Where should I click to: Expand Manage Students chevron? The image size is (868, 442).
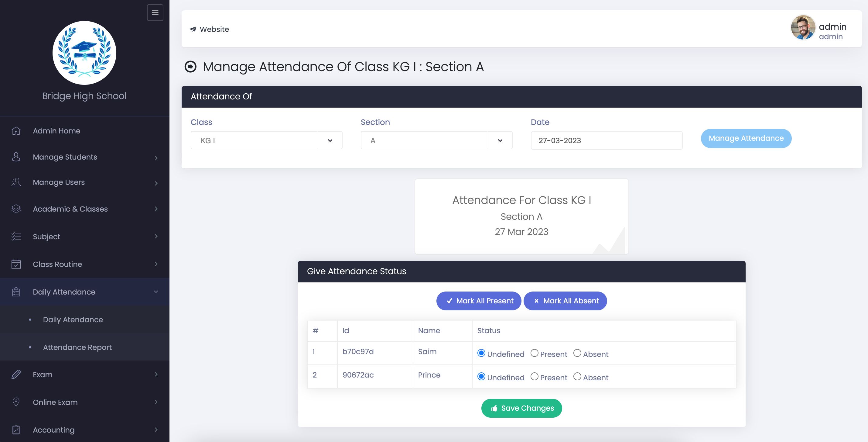156,158
